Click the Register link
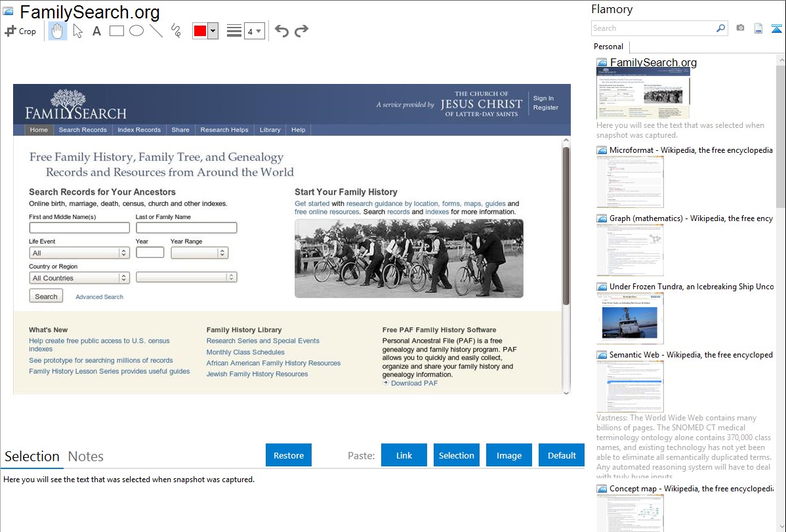This screenshot has width=786, height=532. (545, 108)
